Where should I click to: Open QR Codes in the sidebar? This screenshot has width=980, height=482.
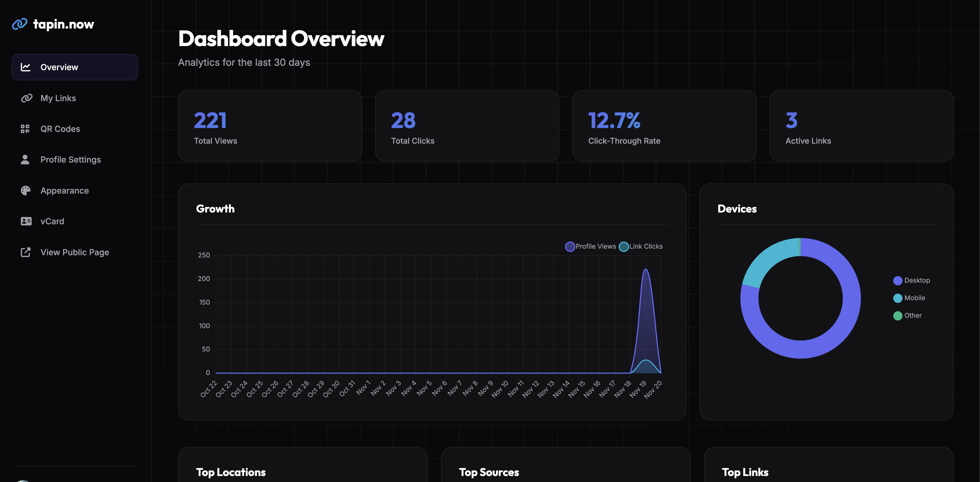(74, 129)
